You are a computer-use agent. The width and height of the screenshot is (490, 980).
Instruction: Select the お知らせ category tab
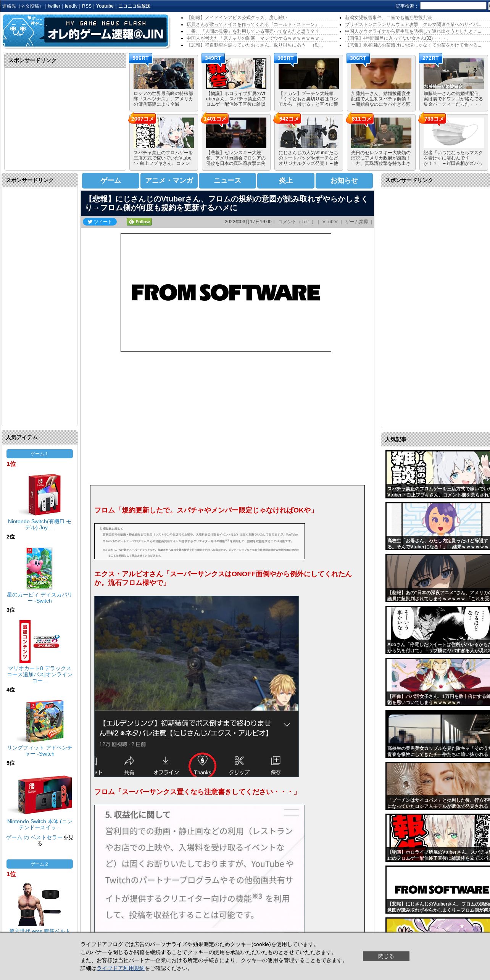pyautogui.click(x=344, y=181)
